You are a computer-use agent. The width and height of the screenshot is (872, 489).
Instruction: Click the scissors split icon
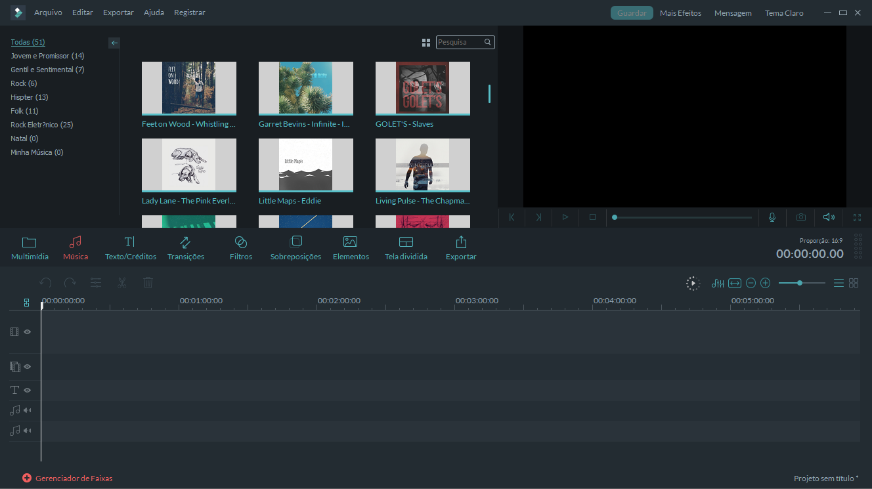point(122,283)
